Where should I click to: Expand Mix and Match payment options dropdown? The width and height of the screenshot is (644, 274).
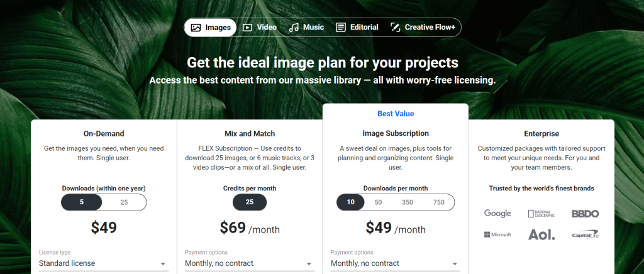[x=250, y=264]
